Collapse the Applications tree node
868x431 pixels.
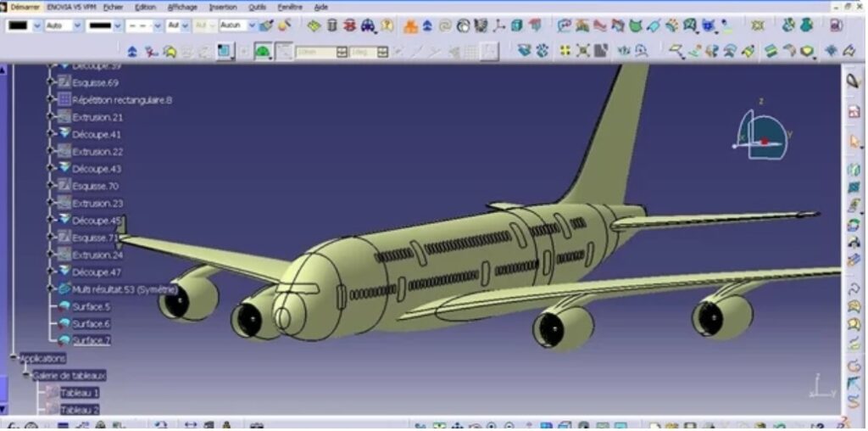[x=14, y=358]
